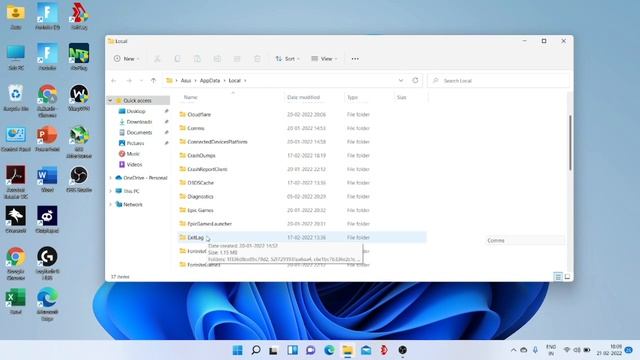Click Local in the address path
This screenshot has height=360, width=640.
235,80
